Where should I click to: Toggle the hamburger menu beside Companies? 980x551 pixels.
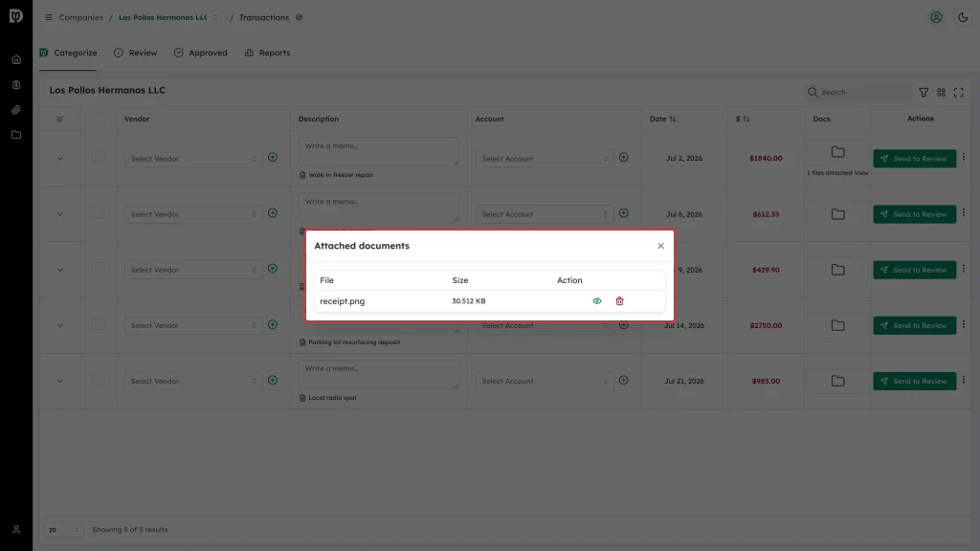(x=49, y=17)
